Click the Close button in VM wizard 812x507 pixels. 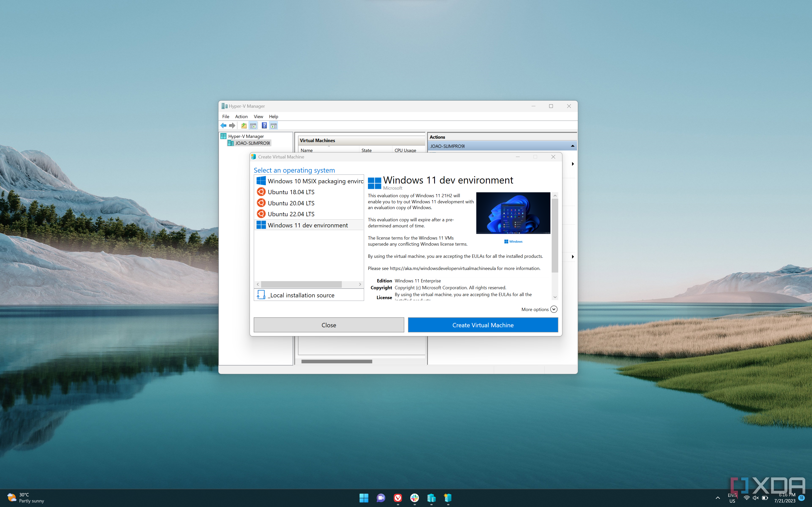coord(329,325)
